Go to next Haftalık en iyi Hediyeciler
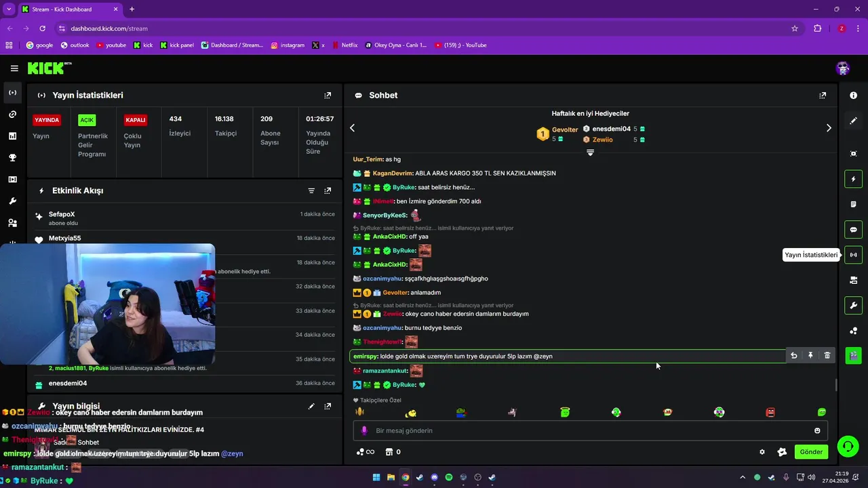This screenshot has width=868, height=488. point(829,128)
